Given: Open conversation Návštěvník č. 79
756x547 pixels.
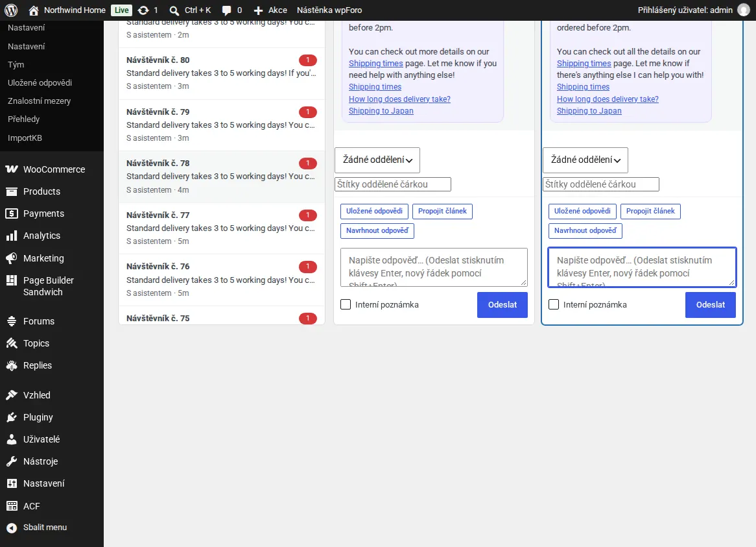Looking at the screenshot, I should 222,125.
